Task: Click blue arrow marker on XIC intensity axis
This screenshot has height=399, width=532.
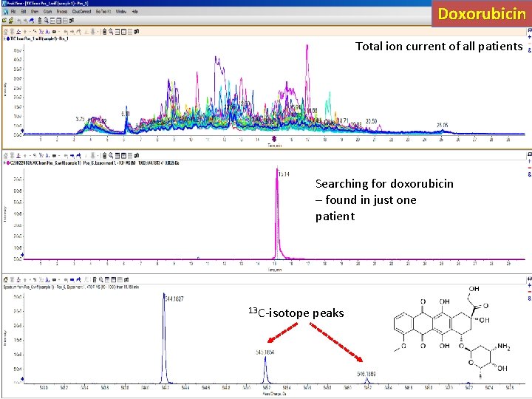Action: pos(22,255)
